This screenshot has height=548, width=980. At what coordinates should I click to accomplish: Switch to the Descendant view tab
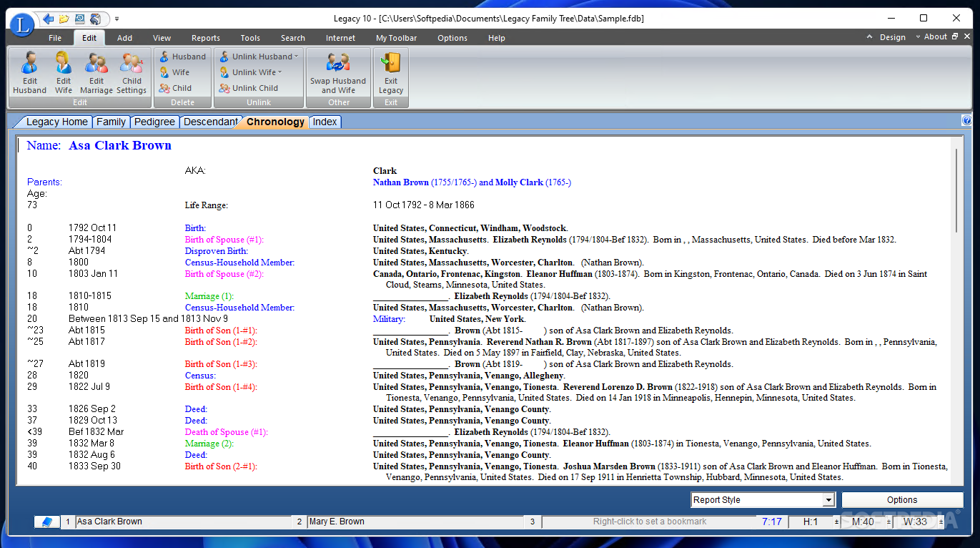point(210,122)
